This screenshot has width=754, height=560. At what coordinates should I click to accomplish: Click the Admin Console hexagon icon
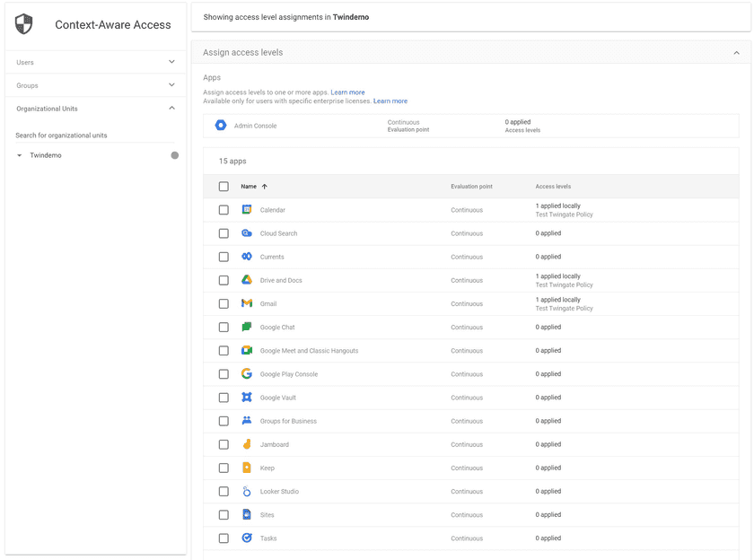[221, 126]
